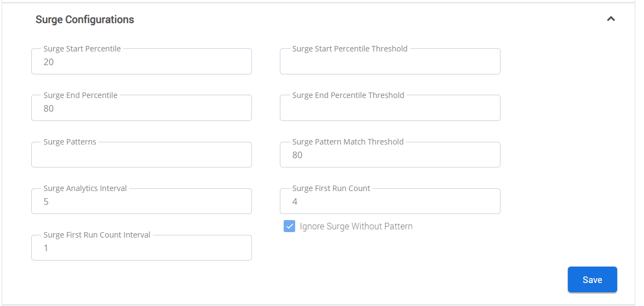The height and width of the screenshot is (306, 644).
Task: Edit the Surge Analytics Interval value
Action: click(x=141, y=201)
